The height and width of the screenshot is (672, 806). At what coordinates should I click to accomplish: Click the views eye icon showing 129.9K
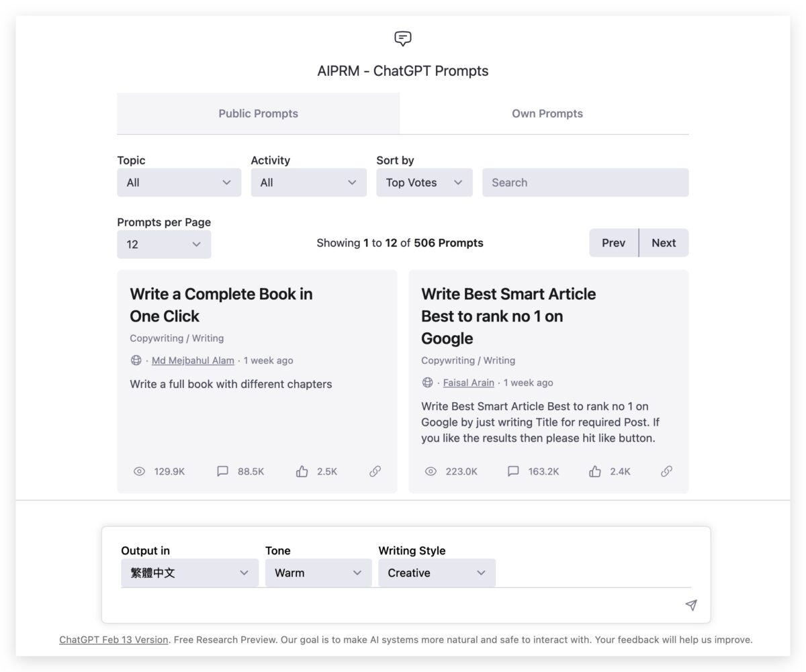pos(139,471)
